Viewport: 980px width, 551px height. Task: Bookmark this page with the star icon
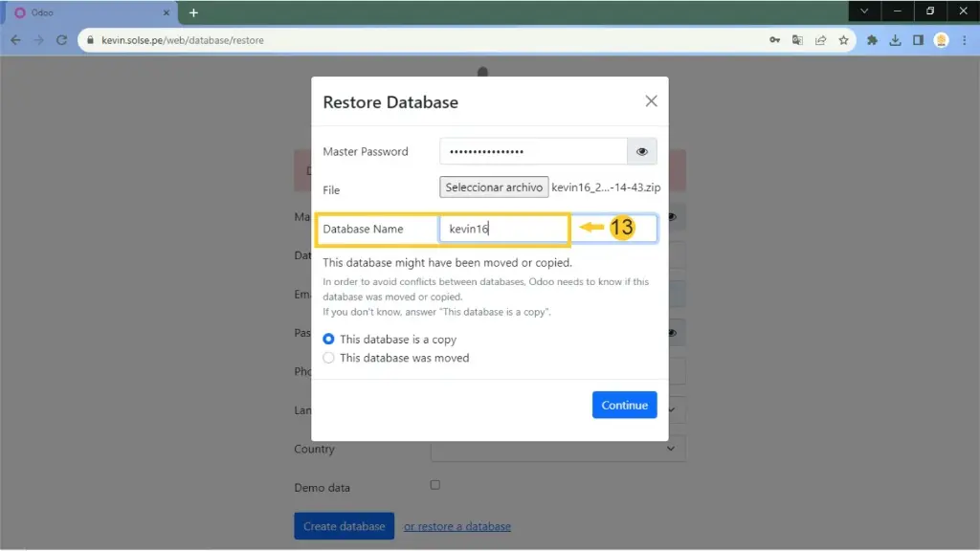843,40
